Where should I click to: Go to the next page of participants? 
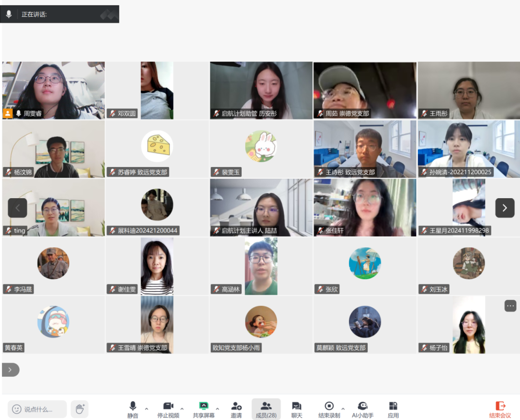(x=505, y=208)
